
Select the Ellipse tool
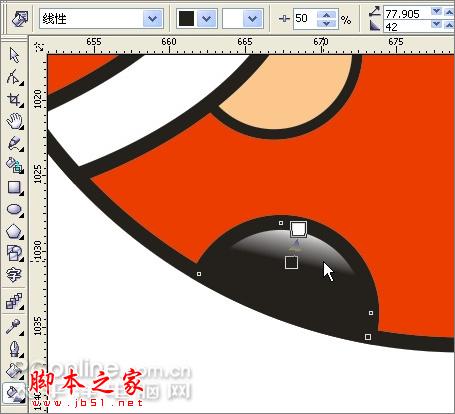14,210
